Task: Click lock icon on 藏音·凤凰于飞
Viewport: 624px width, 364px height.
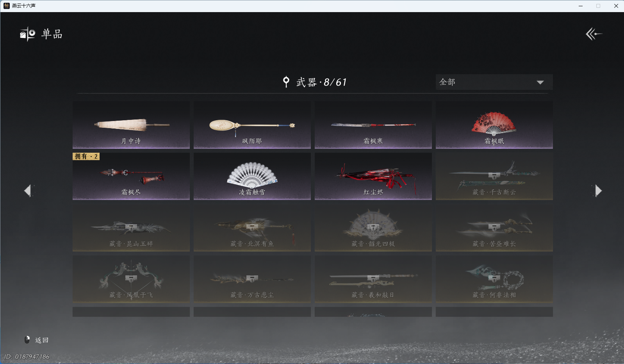Action: (x=131, y=278)
